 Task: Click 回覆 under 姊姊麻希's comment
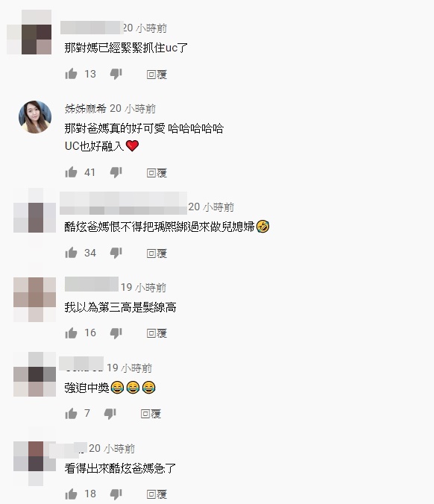[x=157, y=173]
